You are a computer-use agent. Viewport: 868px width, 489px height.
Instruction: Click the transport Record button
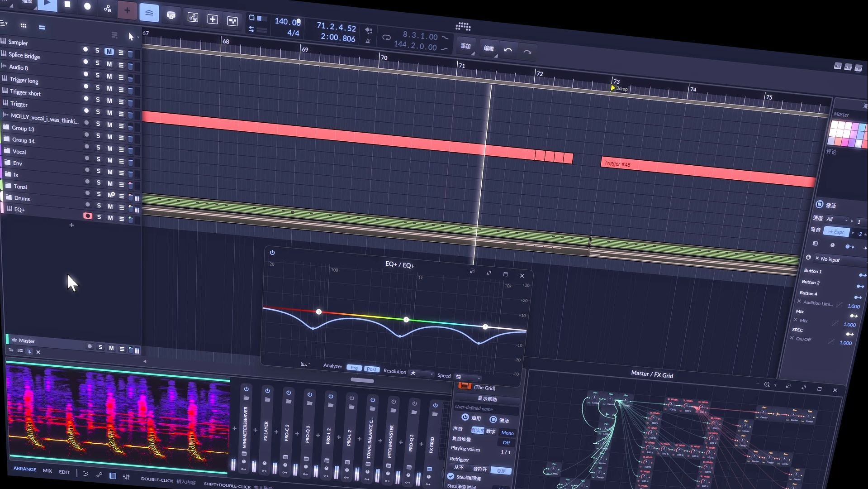click(x=87, y=6)
